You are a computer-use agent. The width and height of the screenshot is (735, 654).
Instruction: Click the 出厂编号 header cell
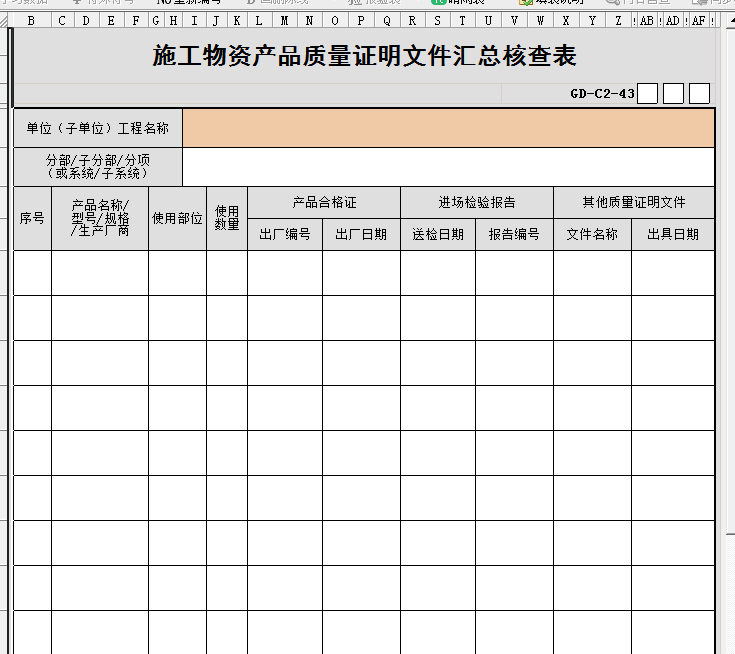click(x=285, y=234)
